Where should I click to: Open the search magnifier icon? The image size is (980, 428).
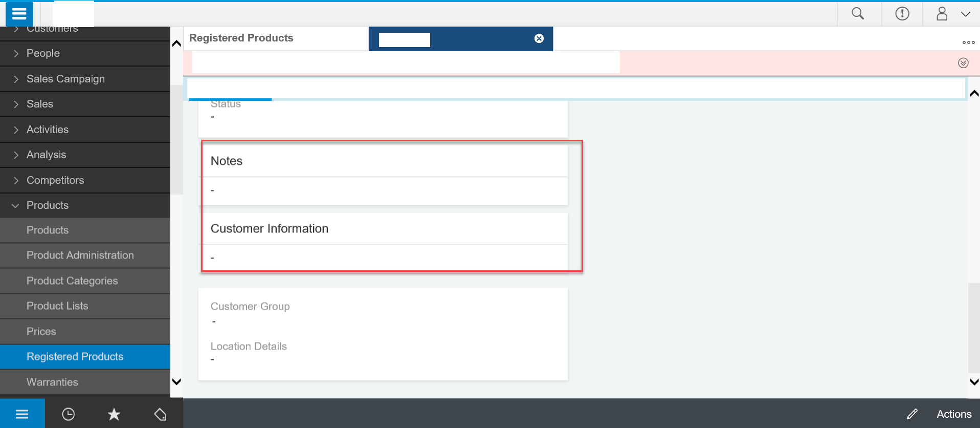click(x=858, y=14)
